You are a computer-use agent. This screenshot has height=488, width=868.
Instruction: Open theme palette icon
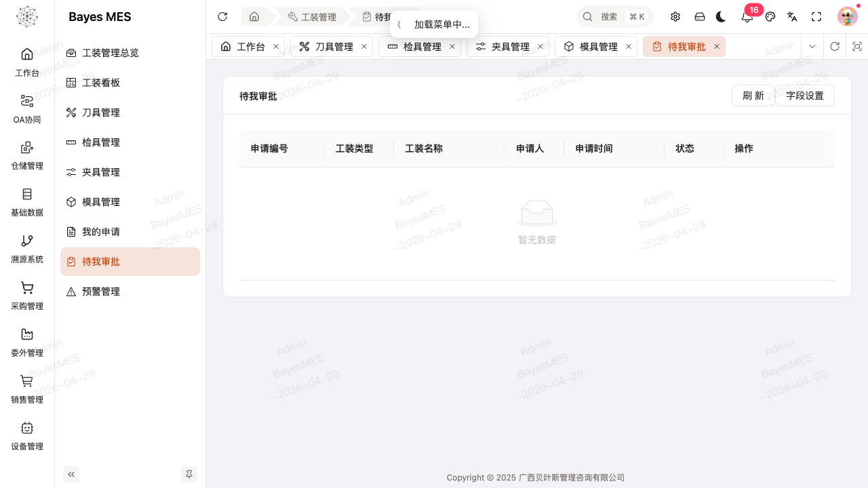coord(770,17)
